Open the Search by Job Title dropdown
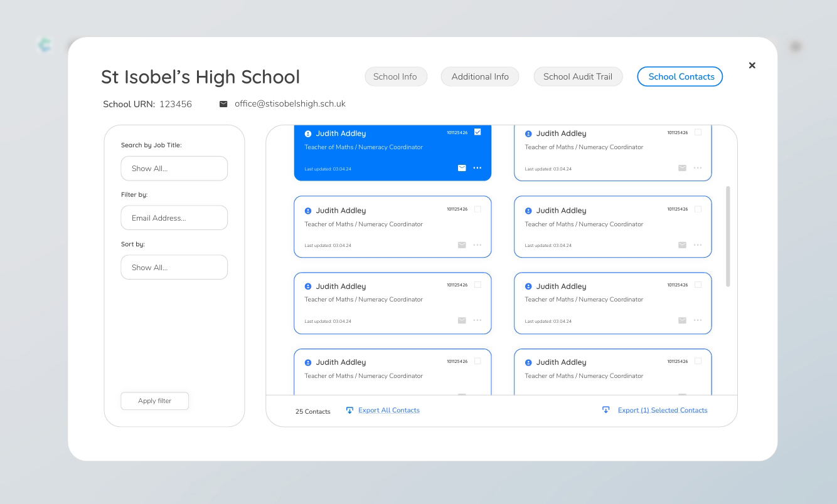This screenshot has width=837, height=504. (174, 169)
